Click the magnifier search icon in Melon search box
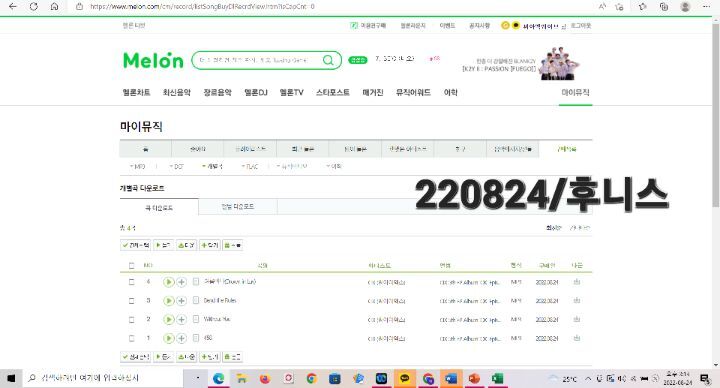Image resolution: width=720 pixels, height=388 pixels. coord(328,60)
